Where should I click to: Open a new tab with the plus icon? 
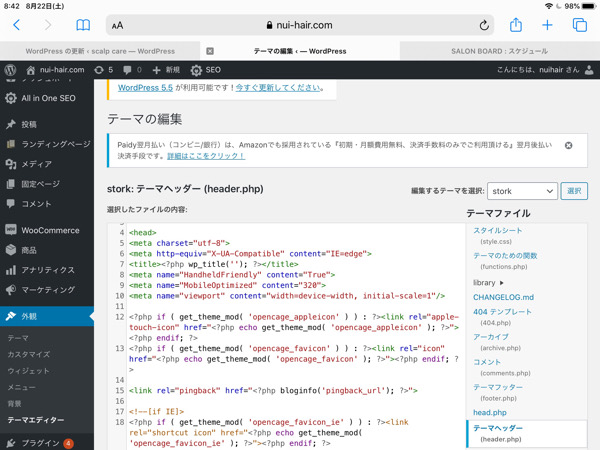pos(547,25)
